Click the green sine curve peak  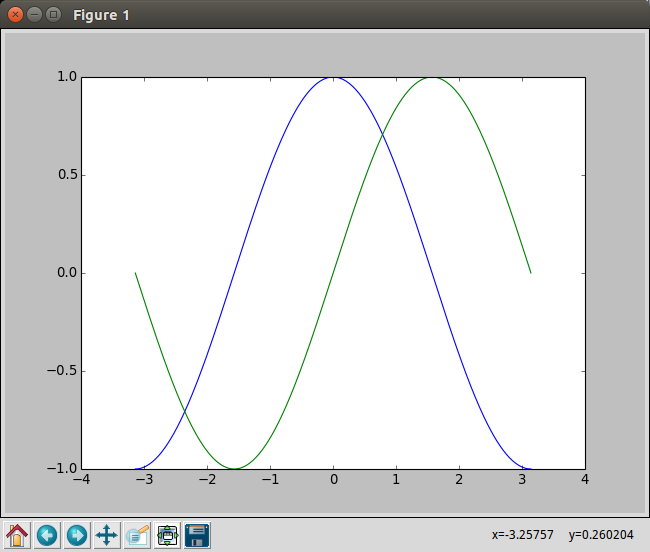click(x=432, y=77)
